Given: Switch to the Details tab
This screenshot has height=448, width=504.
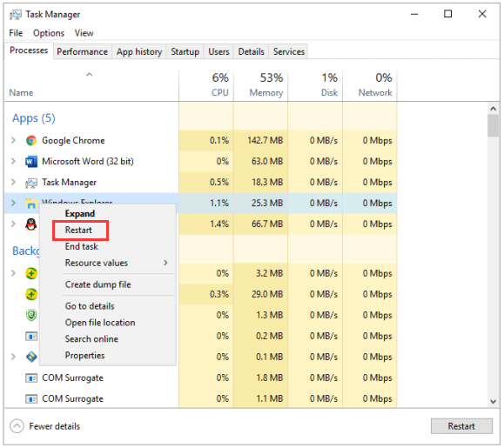Looking at the screenshot, I should (x=251, y=51).
